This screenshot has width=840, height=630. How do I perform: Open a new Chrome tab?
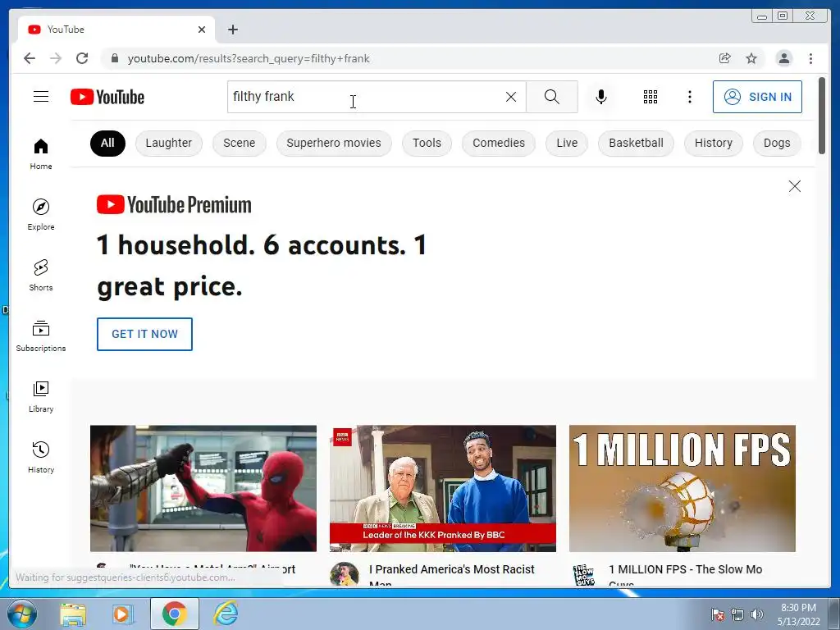(232, 30)
